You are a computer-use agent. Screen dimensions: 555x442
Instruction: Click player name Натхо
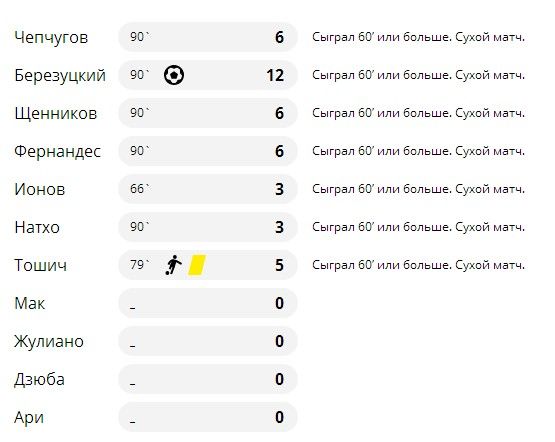click(37, 227)
